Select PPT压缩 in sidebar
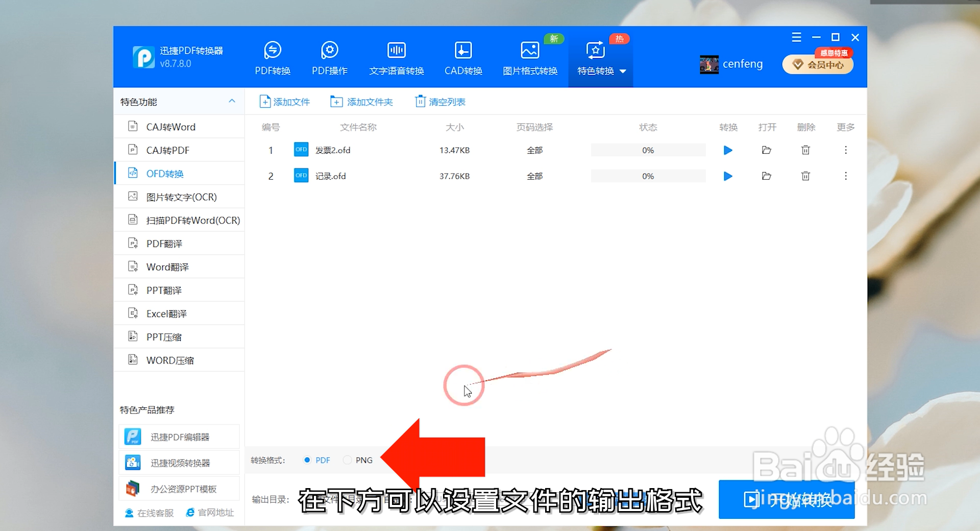 (x=179, y=337)
